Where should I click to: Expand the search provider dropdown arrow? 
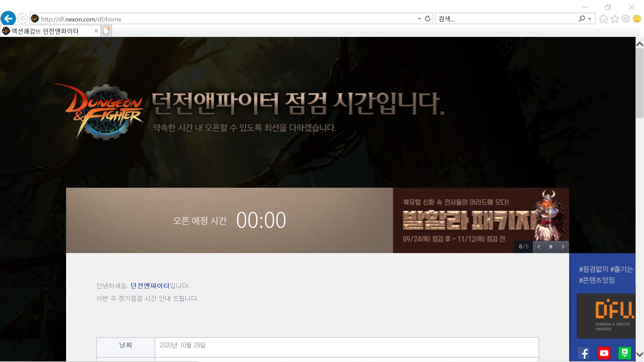pyautogui.click(x=590, y=19)
